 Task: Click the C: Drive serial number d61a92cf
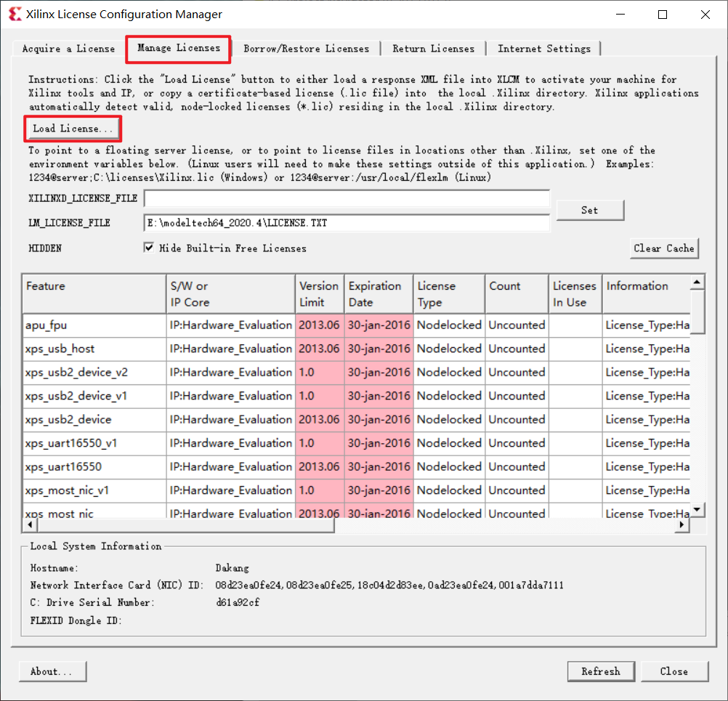[x=238, y=602]
